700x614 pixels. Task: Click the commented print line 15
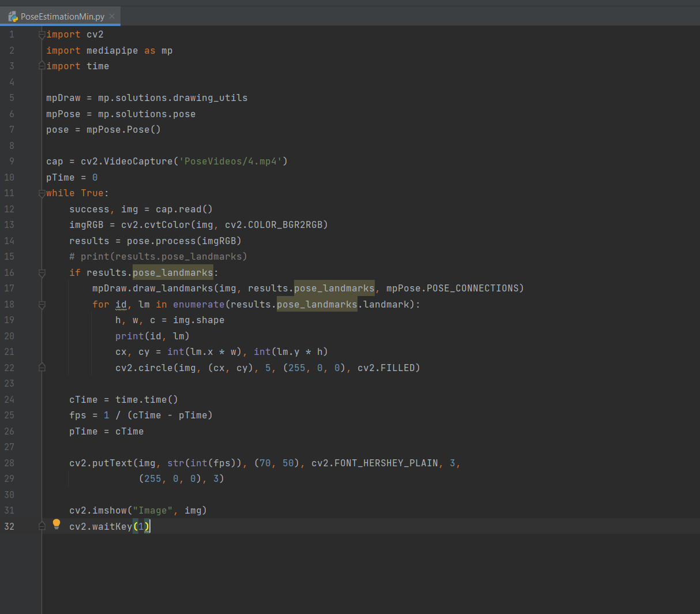pyautogui.click(x=158, y=257)
